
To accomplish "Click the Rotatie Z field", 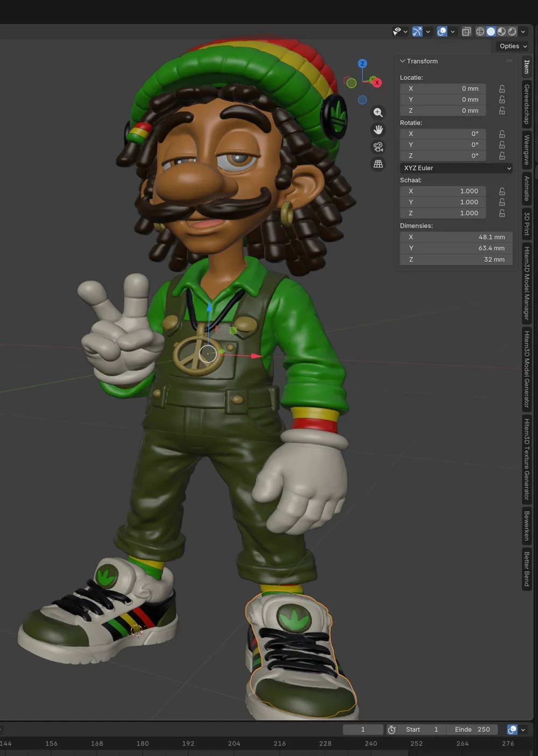I will (x=443, y=156).
